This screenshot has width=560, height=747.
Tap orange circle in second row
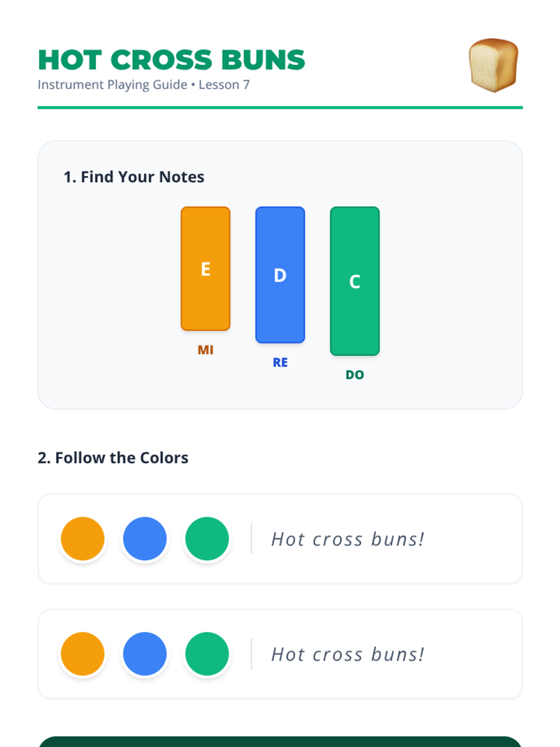point(83,654)
